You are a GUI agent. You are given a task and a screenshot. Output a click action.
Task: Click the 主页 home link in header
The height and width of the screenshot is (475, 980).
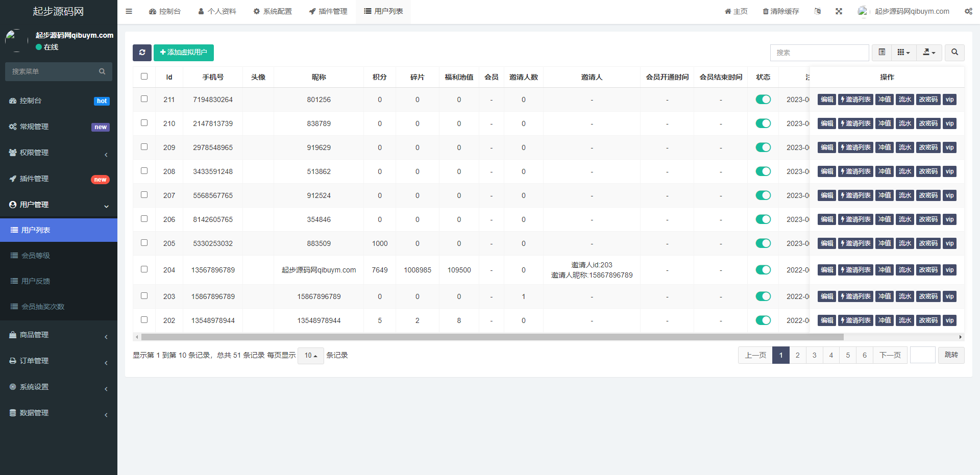click(736, 11)
